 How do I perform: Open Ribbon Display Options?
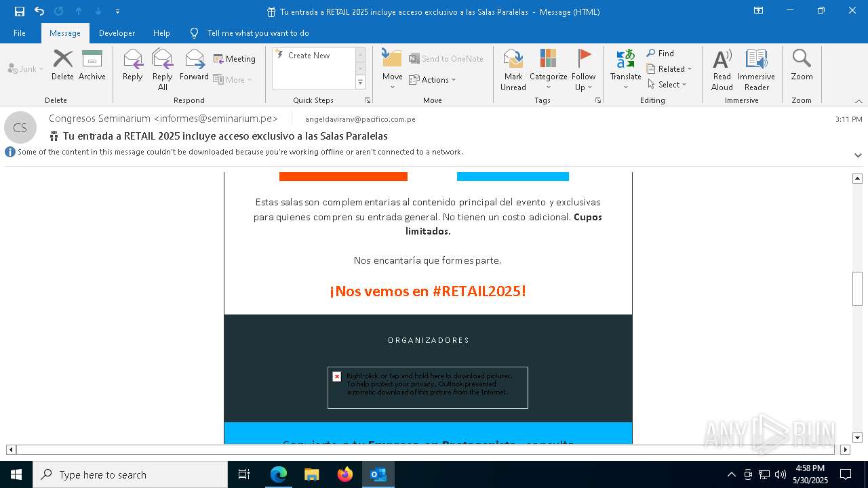point(759,11)
